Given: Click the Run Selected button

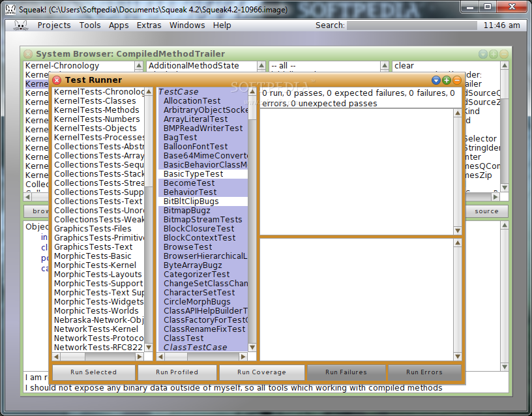Looking at the screenshot, I should tap(94, 372).
